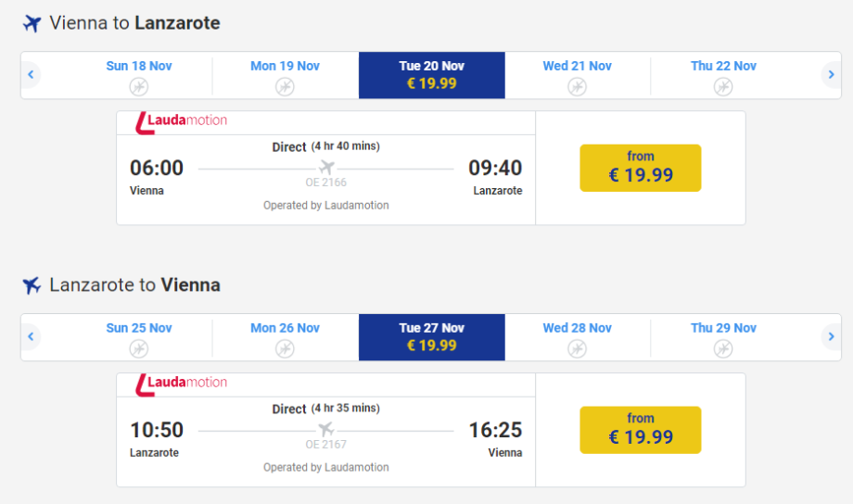Click the Laudamotion logo on the outbound flight
Image resolution: width=853 pixels, height=504 pixels.
point(182,120)
